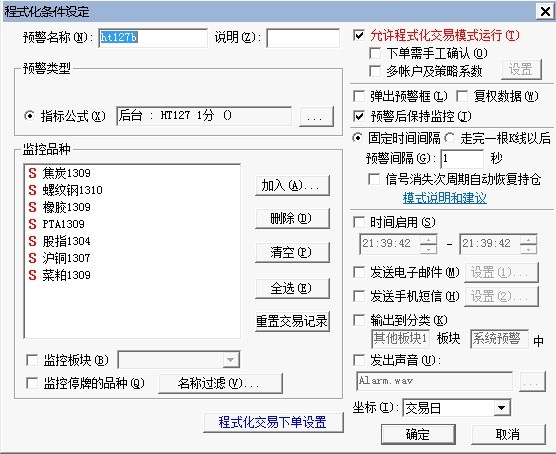Click 全选(E) button
556x454 pixels.
[292, 288]
